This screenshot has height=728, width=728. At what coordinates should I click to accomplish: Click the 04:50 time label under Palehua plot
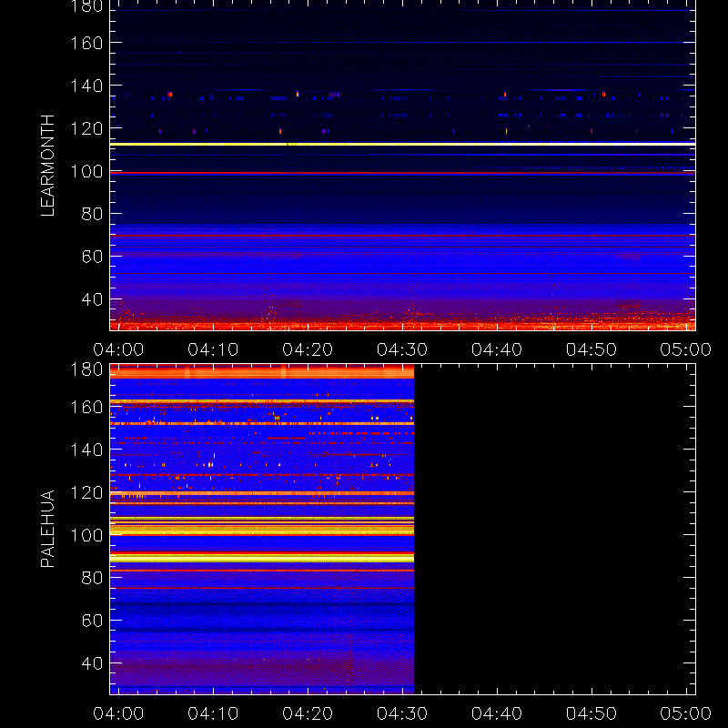[591, 713]
